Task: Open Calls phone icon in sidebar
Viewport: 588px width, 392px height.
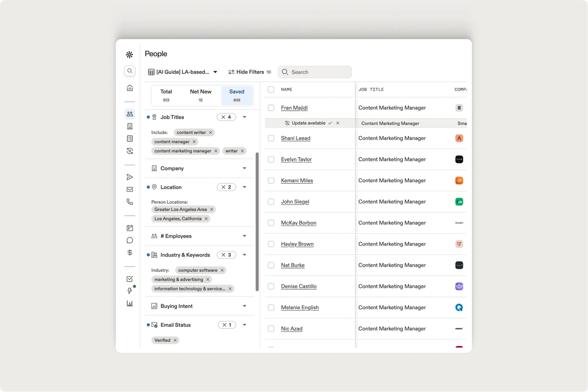Action: tap(129, 201)
